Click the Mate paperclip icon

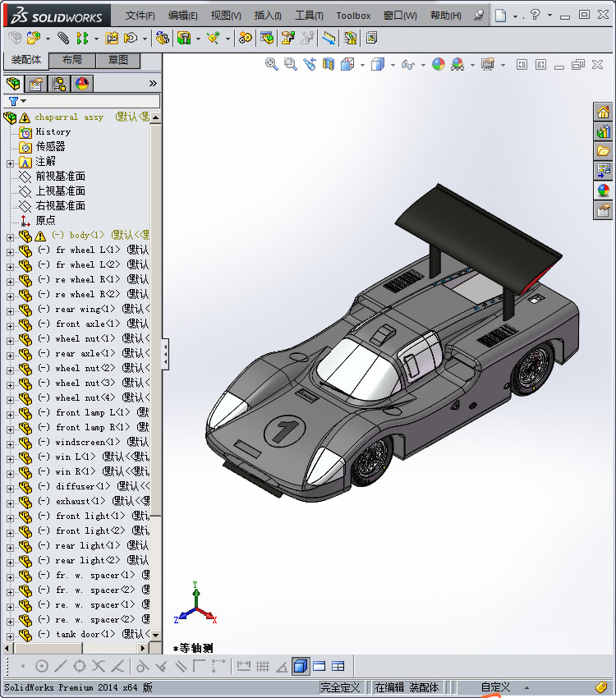point(63,39)
